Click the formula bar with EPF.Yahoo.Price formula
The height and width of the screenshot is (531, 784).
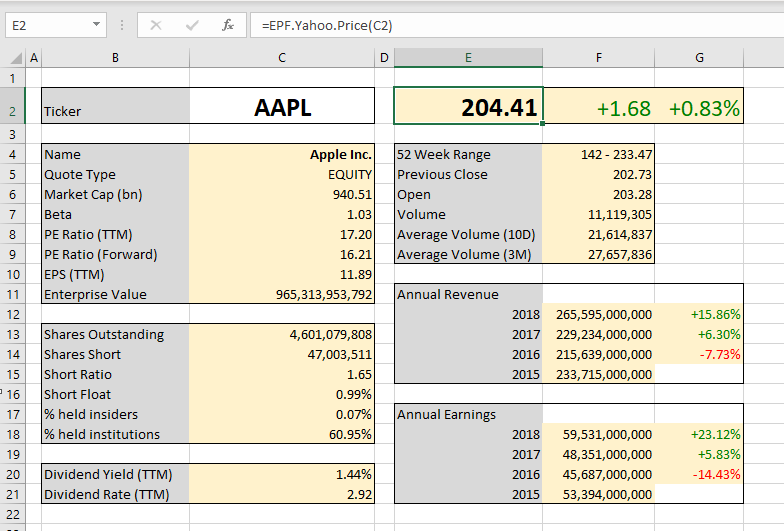click(x=517, y=25)
